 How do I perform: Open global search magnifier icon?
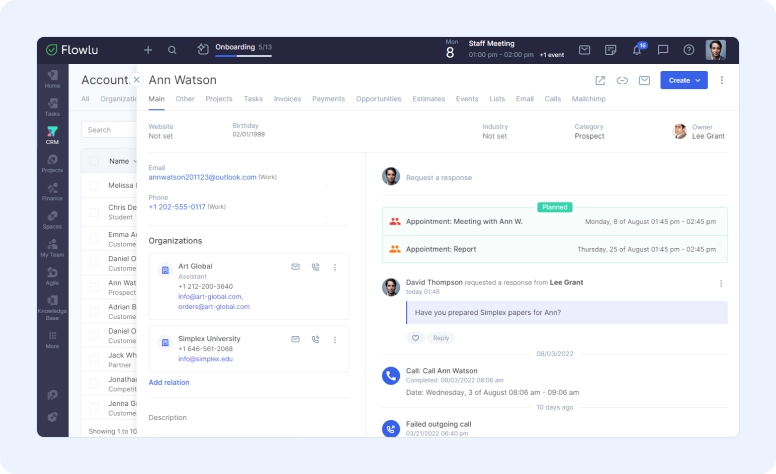[172, 50]
